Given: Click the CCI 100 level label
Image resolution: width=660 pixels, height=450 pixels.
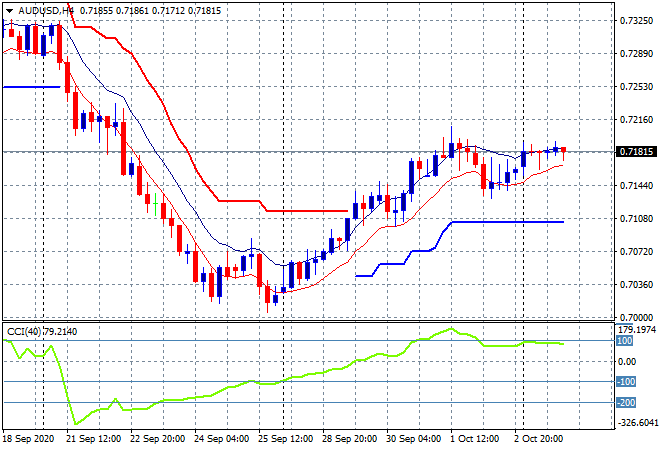Looking at the screenshot, I should (625, 341).
